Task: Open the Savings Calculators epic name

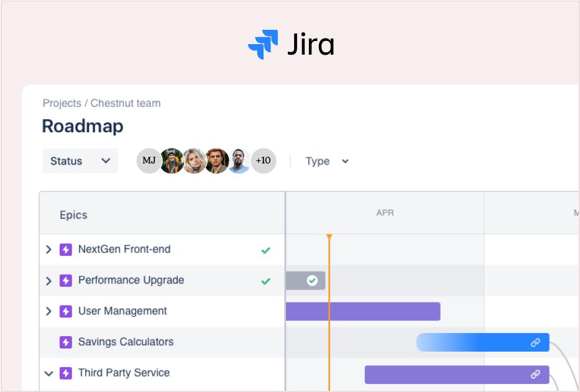Action: click(x=126, y=342)
